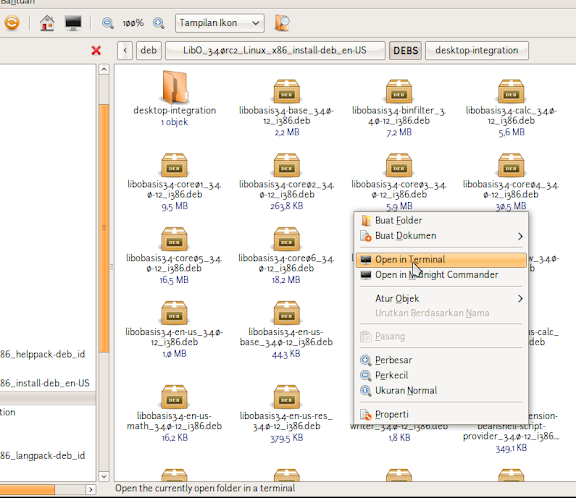
Task: Choose Perbesar in context menu
Action: pos(441,360)
